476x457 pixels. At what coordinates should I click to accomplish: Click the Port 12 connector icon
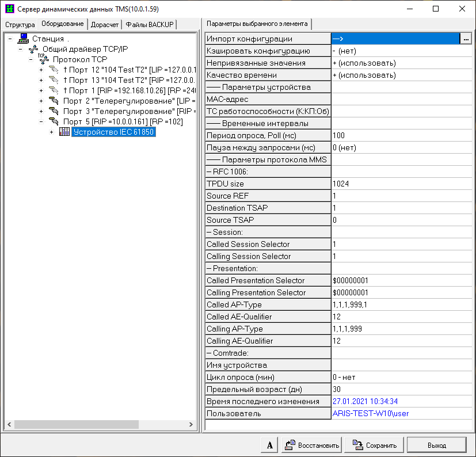(x=54, y=70)
